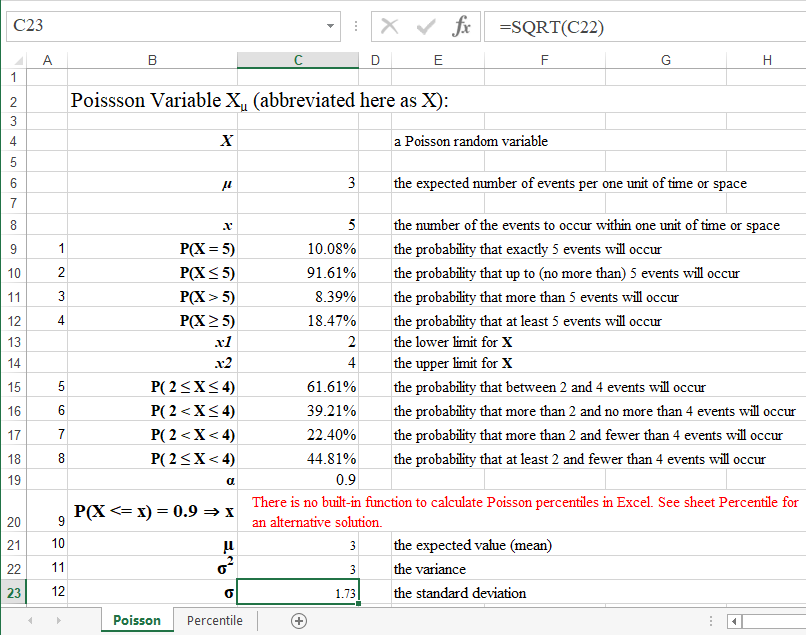Image resolution: width=806 pixels, height=635 pixels.
Task: Select entire column C via its header
Action: point(297,60)
